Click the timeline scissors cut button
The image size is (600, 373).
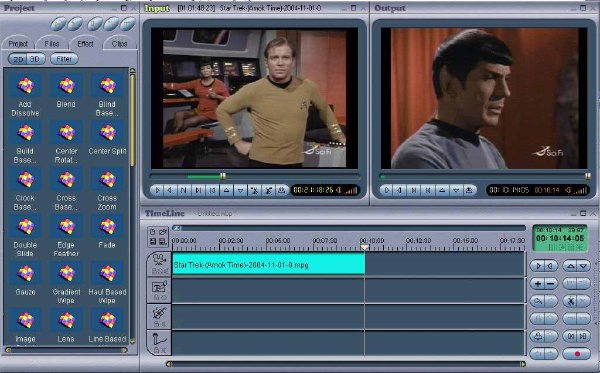pos(571,301)
